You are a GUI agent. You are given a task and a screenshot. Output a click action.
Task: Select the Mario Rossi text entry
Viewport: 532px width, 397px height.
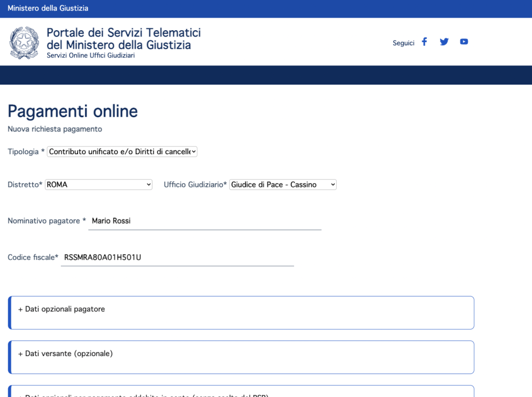coord(111,221)
